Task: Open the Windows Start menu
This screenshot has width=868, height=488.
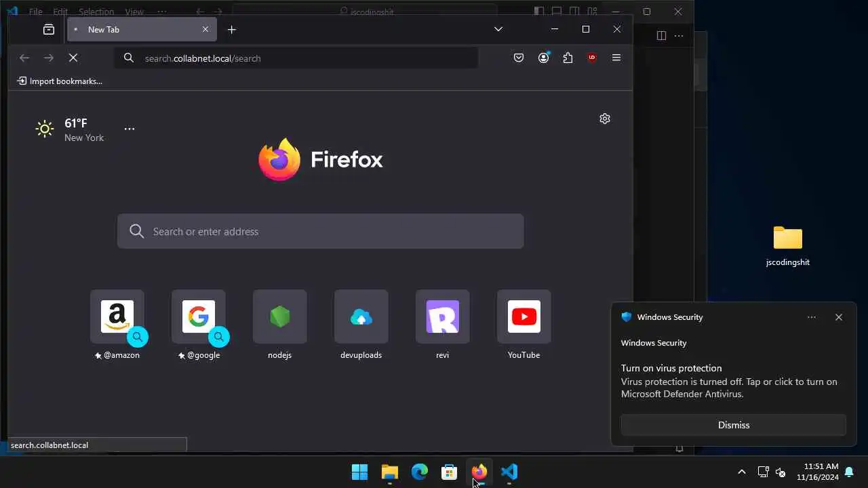Action: pos(359,472)
